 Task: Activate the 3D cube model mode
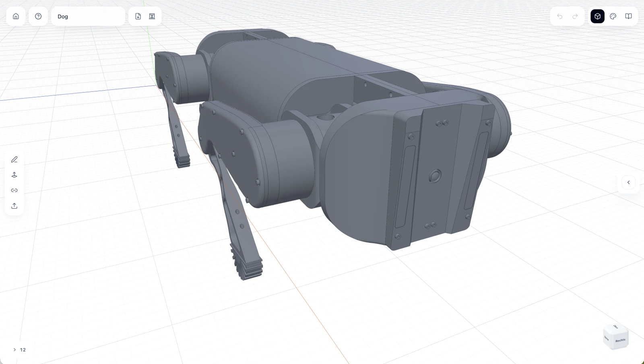tap(597, 16)
